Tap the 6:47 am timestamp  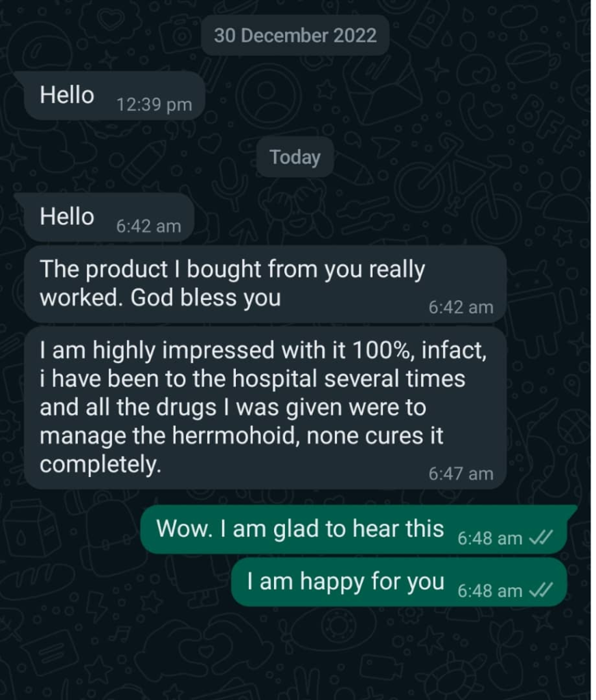tap(461, 474)
